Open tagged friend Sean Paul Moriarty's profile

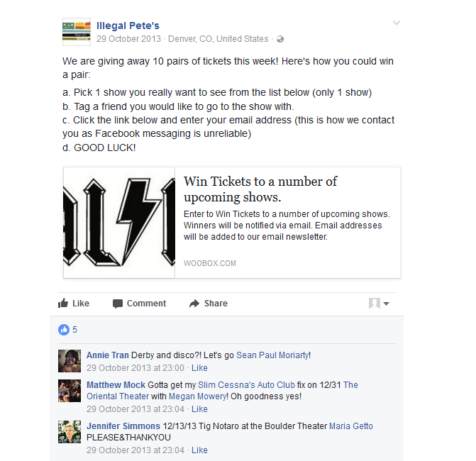[272, 355]
